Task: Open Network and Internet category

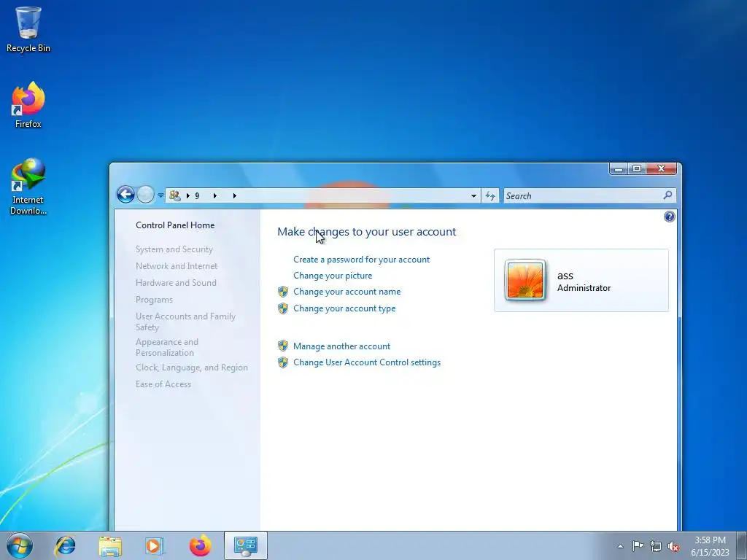Action: tap(177, 265)
